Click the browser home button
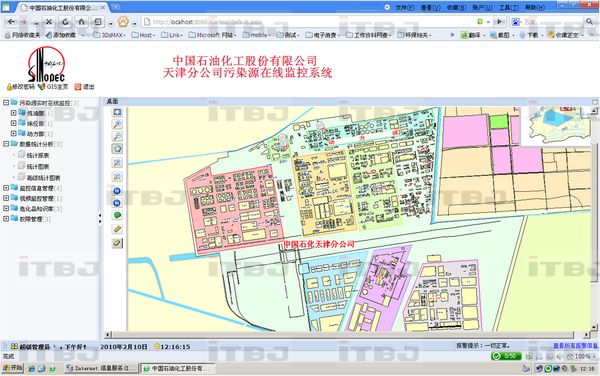This screenshot has width=600, height=376. [81, 22]
